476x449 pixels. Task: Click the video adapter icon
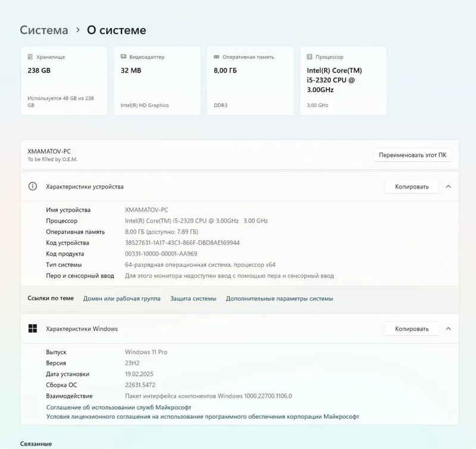pyautogui.click(x=123, y=56)
